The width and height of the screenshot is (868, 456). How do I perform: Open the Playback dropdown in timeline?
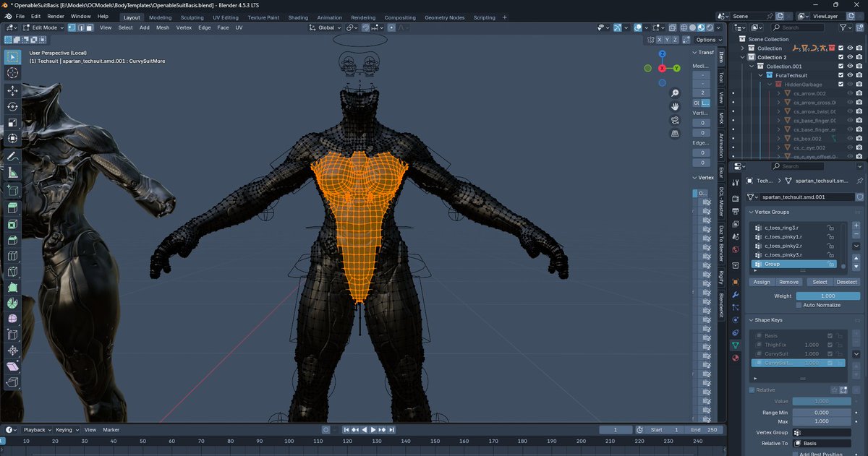(37, 429)
